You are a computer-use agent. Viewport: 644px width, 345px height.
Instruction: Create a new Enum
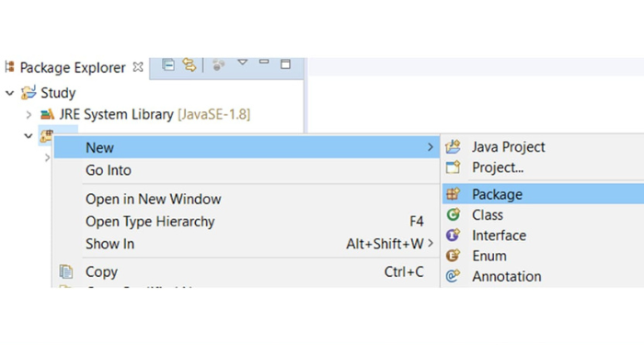click(x=543, y=256)
